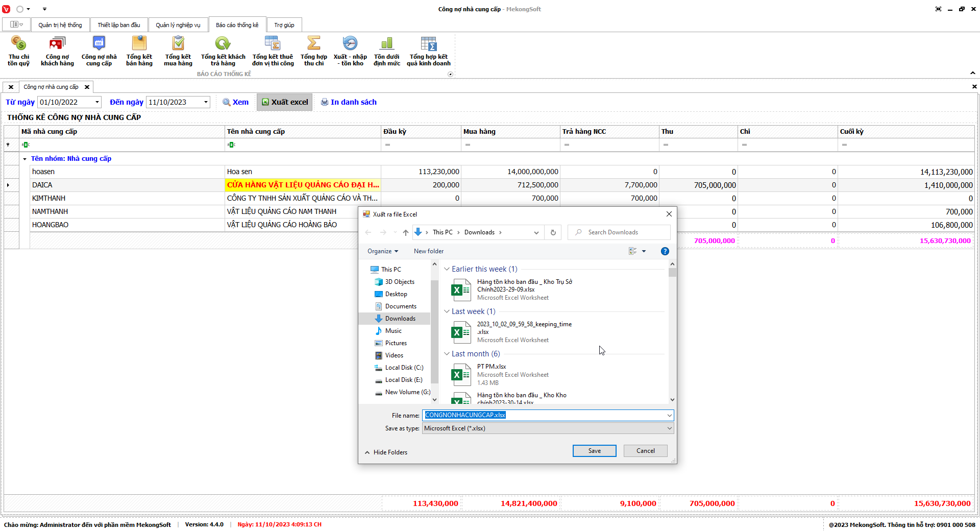Open Công nợ khách hàng report
Viewport: 980px width, 531px height.
click(x=57, y=51)
